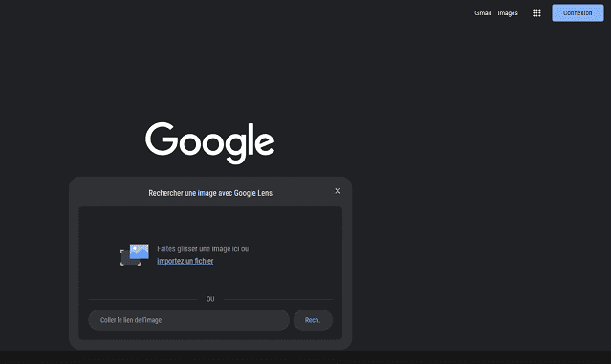Focus the 'Coller le lien de l'image' field
The width and height of the screenshot is (611, 364).
click(189, 320)
